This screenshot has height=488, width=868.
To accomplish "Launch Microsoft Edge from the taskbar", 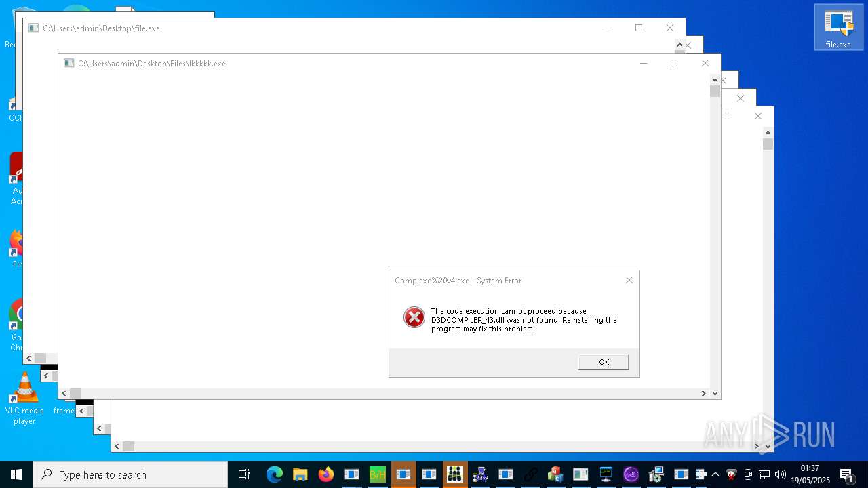I will coord(274,474).
